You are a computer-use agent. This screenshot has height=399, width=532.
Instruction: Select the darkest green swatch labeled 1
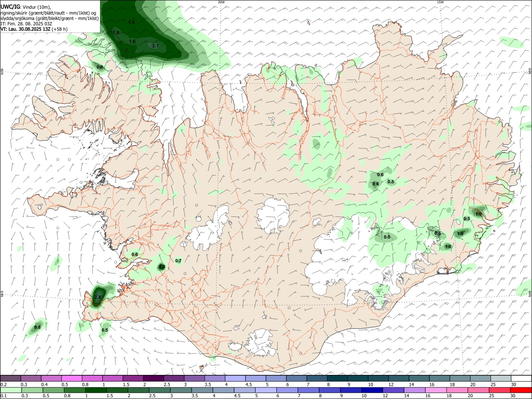96,390
